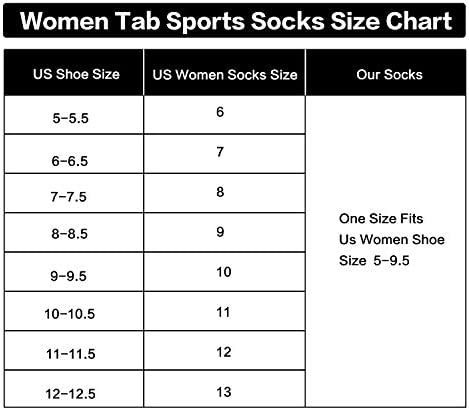Choose the 8–8.5 shoe size cell

[74, 233]
